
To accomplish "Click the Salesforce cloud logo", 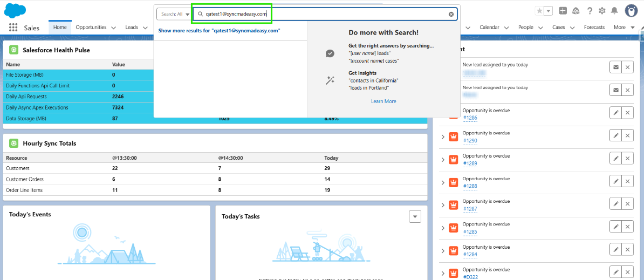I will click(x=15, y=10).
